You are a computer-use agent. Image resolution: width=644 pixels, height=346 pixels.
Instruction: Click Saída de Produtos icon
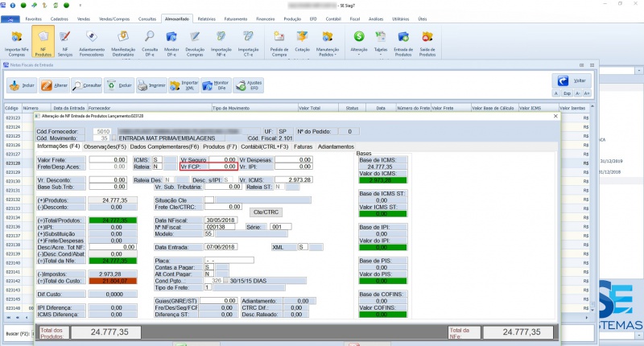click(427, 42)
